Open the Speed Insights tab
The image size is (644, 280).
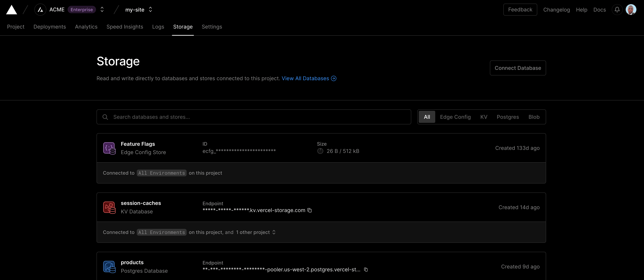coord(124,27)
